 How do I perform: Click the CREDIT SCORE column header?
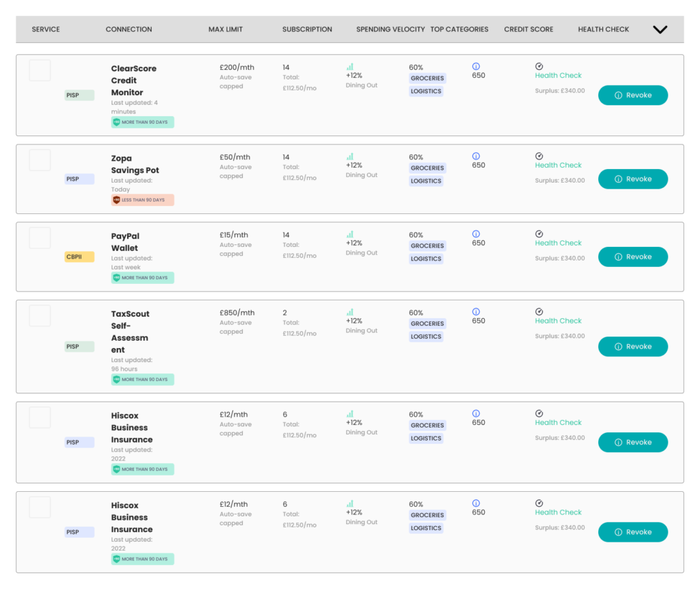coord(528,29)
